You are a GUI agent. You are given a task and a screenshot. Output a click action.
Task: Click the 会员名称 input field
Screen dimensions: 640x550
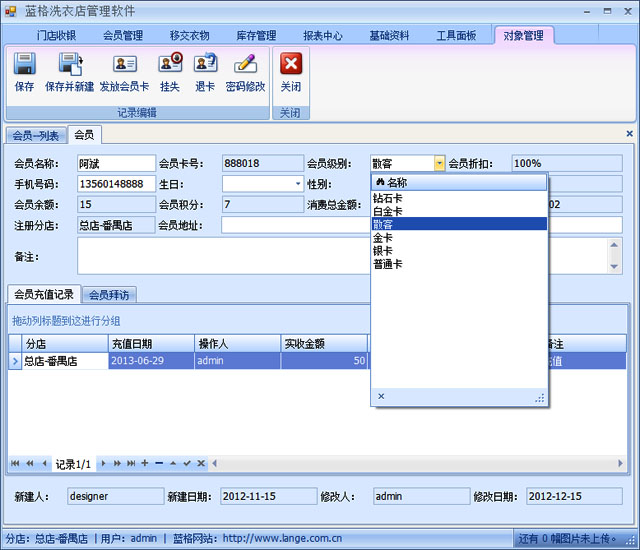tap(116, 164)
